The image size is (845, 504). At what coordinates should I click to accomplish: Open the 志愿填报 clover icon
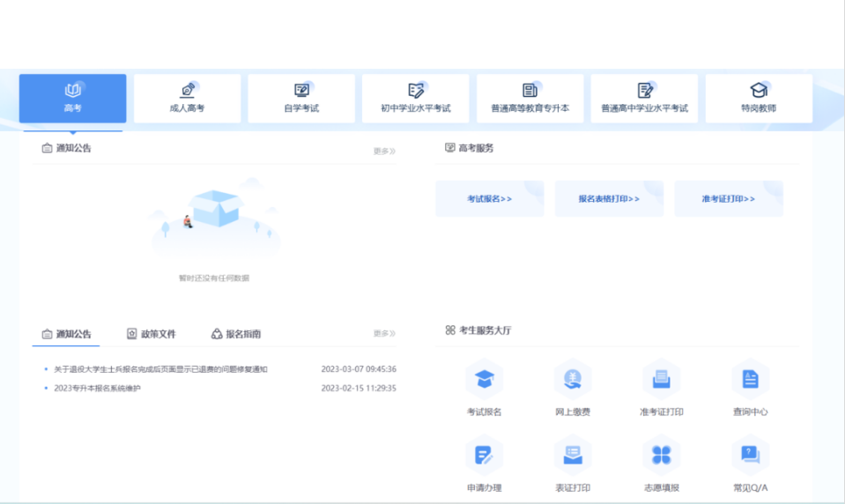661,456
